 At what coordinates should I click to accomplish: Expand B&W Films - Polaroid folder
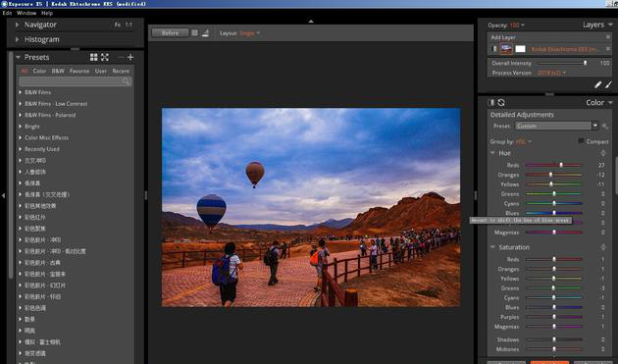point(20,115)
